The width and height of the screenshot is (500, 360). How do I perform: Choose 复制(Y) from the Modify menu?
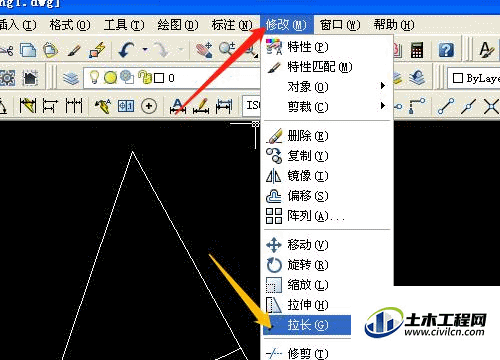[326, 156]
